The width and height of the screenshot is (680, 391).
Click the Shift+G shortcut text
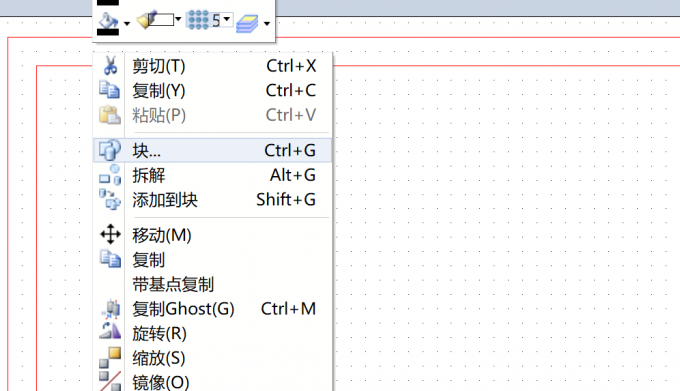[286, 200]
